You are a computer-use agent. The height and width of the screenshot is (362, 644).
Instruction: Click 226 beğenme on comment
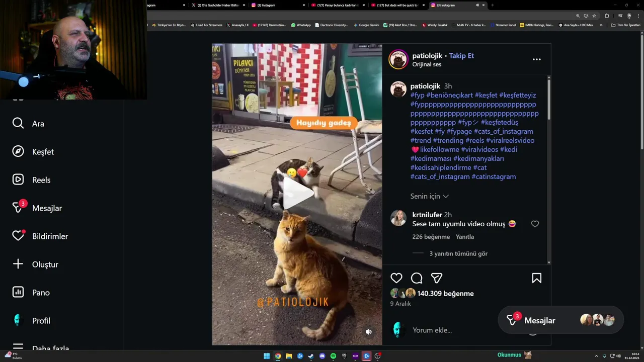pos(431,237)
